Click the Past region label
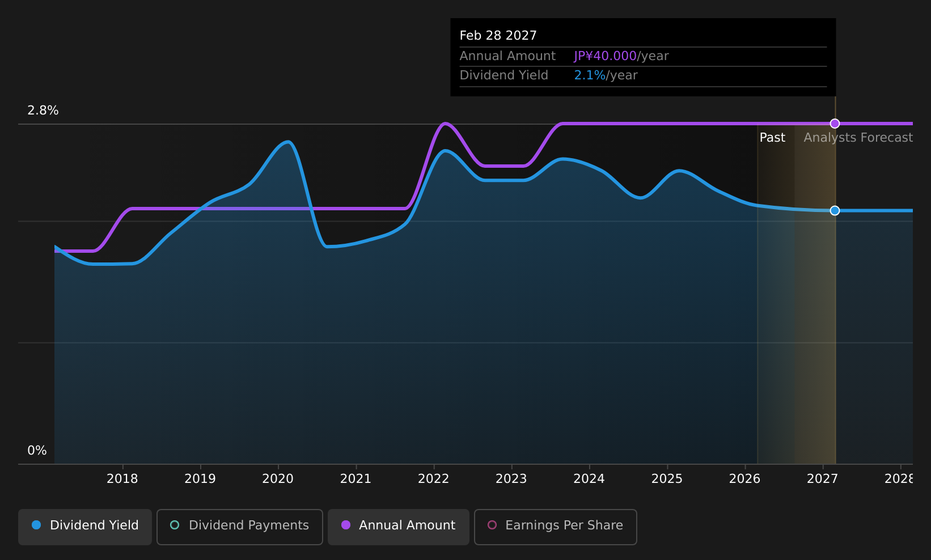Viewport: 931px width, 560px height. (772, 138)
